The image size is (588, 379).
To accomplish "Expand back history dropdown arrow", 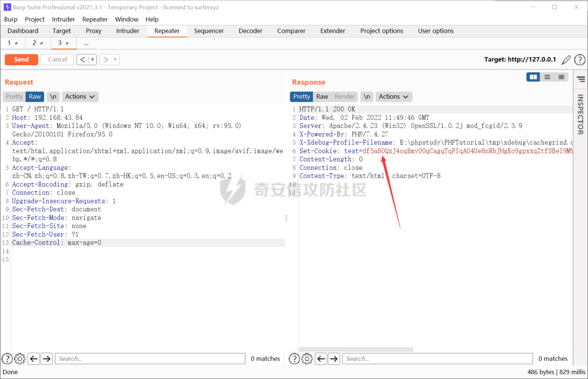I will pos(93,60).
